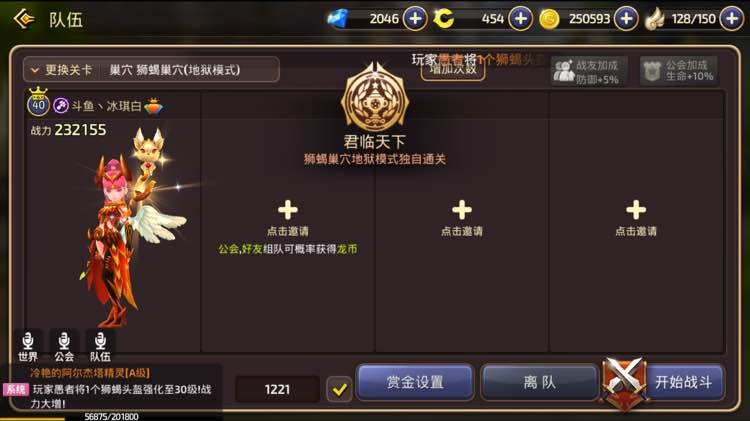View the 公会加成 guild bonus badge

[679, 71]
